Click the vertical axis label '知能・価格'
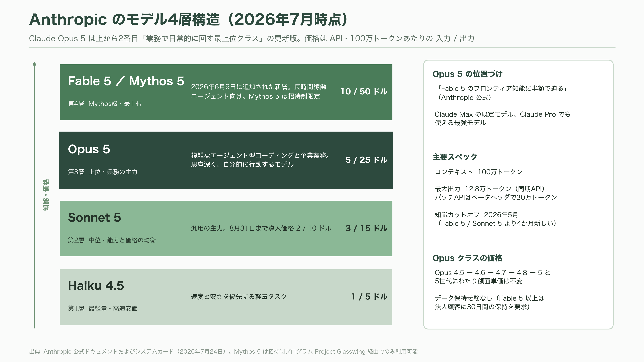Image resolution: width=644 pixels, height=362 pixels. [46, 195]
